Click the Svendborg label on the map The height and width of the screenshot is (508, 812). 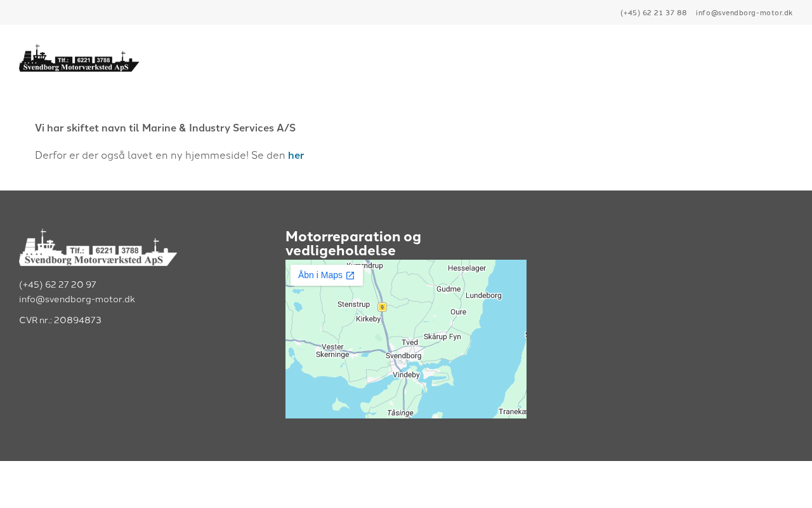(403, 356)
